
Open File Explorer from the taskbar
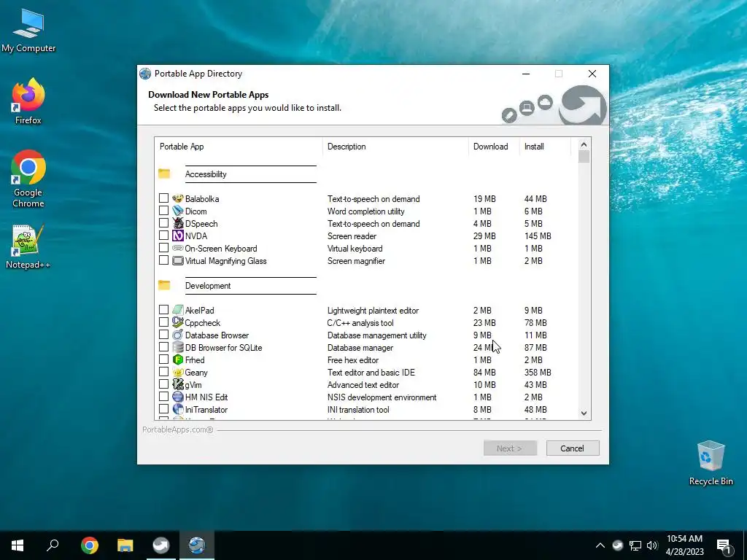tap(125, 545)
